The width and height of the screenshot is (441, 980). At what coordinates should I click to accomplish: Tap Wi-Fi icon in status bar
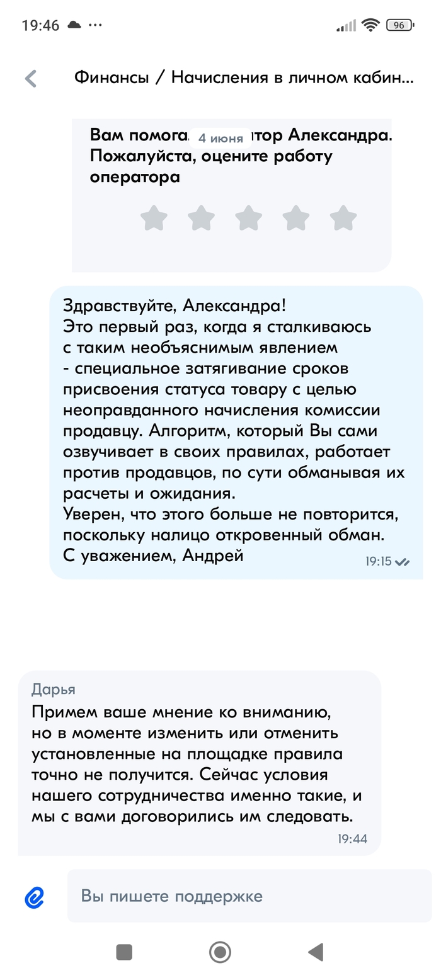[371, 26]
